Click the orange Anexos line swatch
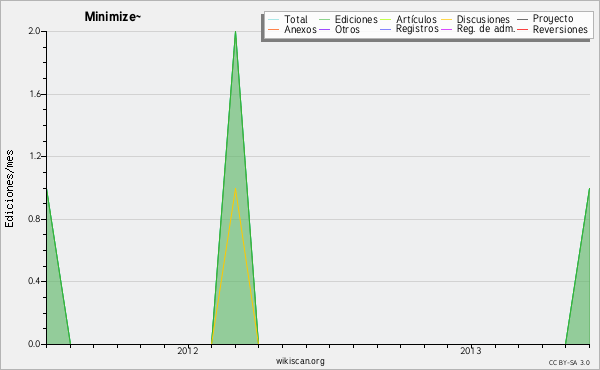Screen dimensions: 600x370 pos(274,29)
